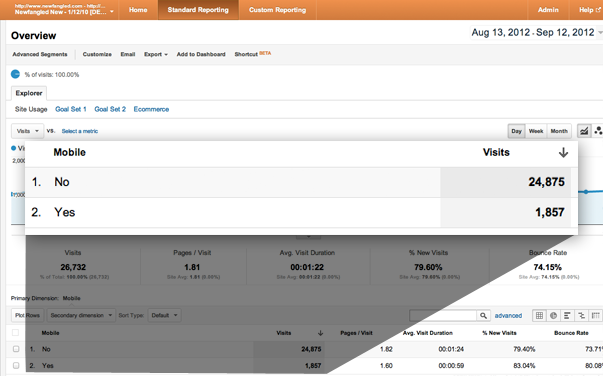Open the Admin section
This screenshot has height=376, width=603.
click(548, 10)
